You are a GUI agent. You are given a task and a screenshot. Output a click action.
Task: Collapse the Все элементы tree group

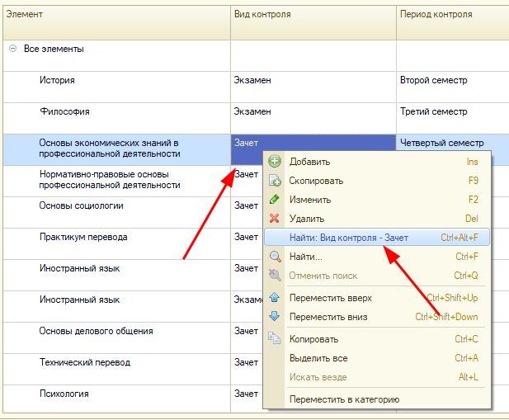pyautogui.click(x=12, y=49)
